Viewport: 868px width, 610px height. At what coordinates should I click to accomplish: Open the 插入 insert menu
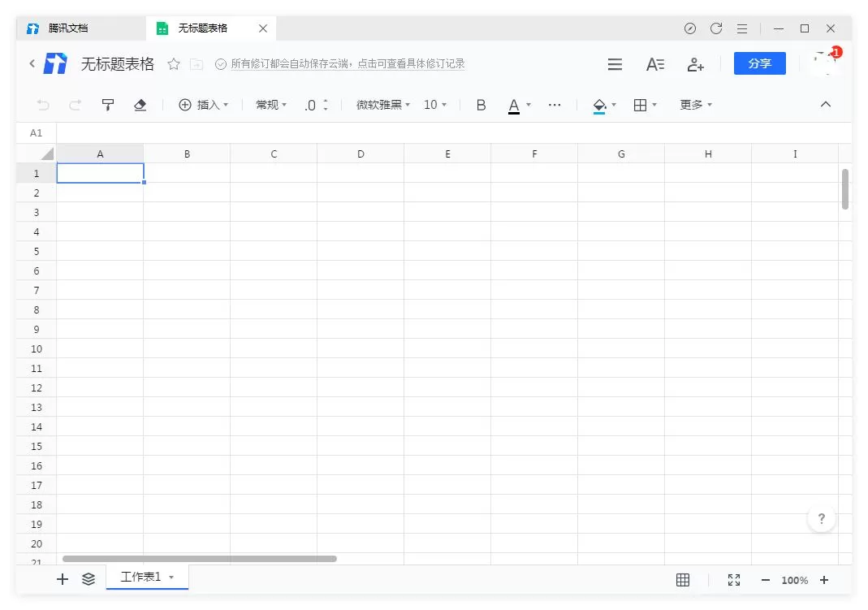[203, 105]
